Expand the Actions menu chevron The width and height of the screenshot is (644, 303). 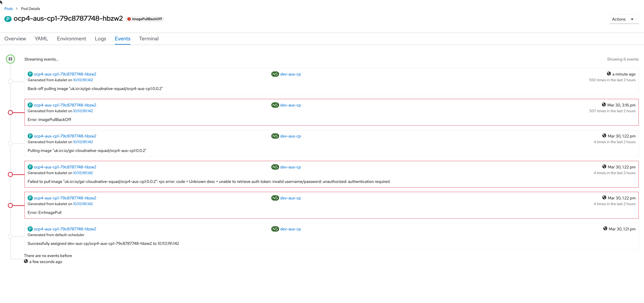click(x=632, y=19)
